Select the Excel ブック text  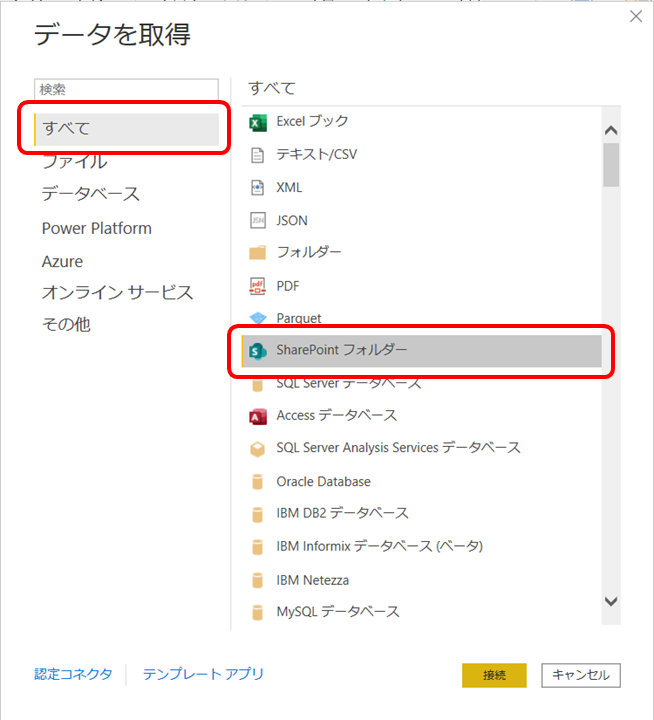coord(312,121)
